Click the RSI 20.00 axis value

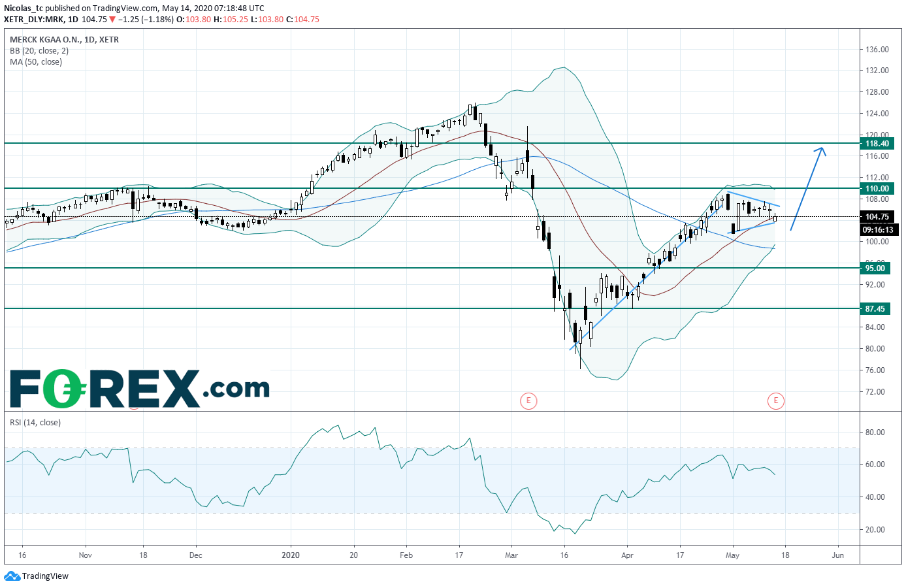coord(875,529)
